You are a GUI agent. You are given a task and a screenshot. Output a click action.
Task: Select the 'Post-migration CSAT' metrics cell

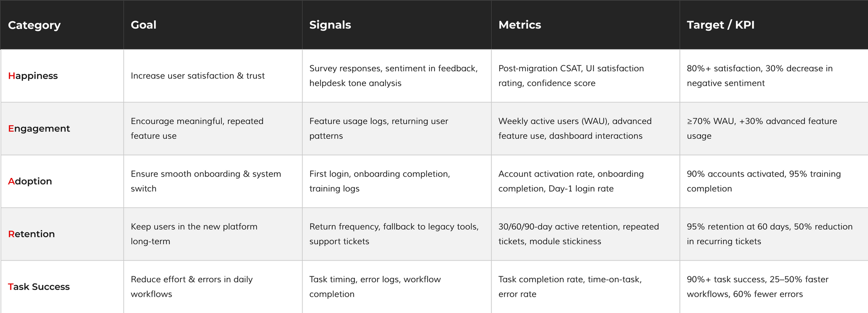[x=571, y=76]
